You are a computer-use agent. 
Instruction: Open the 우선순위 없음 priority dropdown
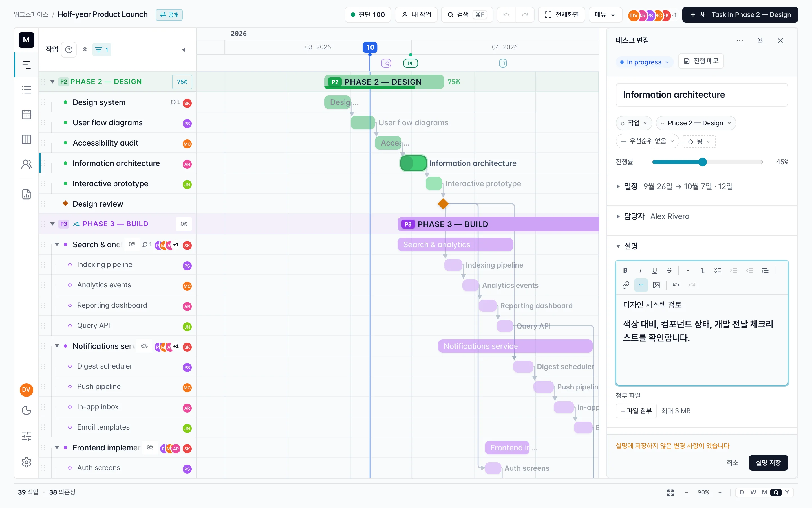(x=647, y=141)
